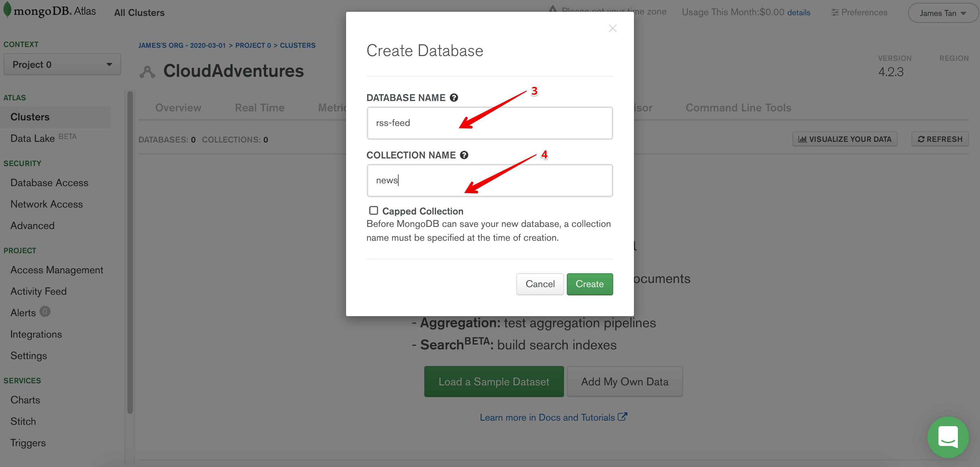The height and width of the screenshot is (467, 980).
Task: Cancel the database creation
Action: [x=539, y=284]
